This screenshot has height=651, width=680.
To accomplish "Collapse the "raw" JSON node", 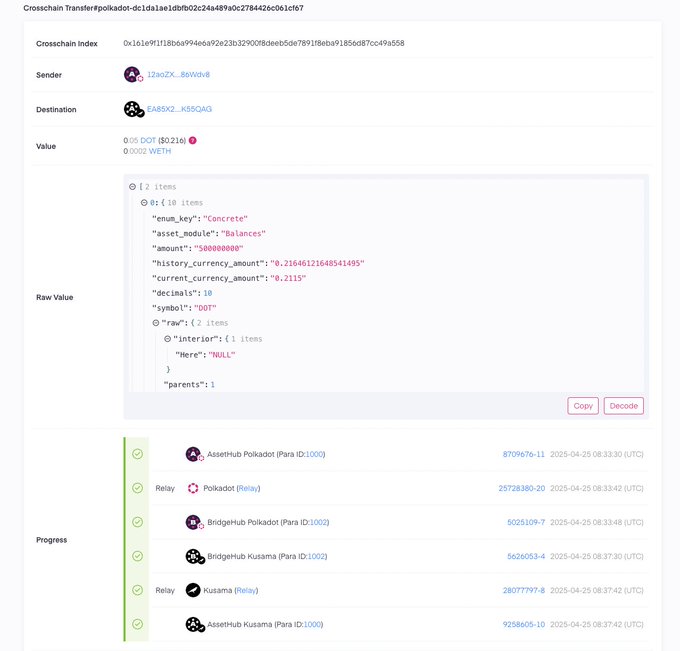I will pyautogui.click(x=156, y=323).
